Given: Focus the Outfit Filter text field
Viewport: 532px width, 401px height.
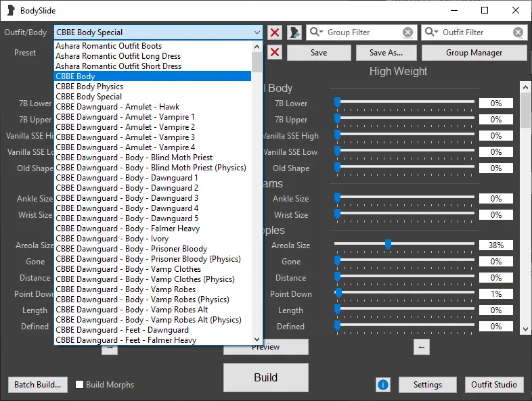Looking at the screenshot, I should pyautogui.click(x=476, y=32).
